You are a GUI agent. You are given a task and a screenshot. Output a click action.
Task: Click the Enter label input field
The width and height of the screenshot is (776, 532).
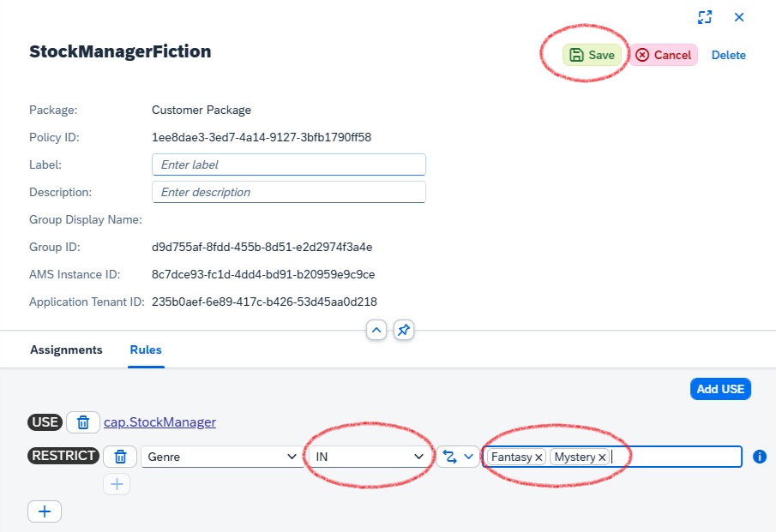tap(288, 164)
